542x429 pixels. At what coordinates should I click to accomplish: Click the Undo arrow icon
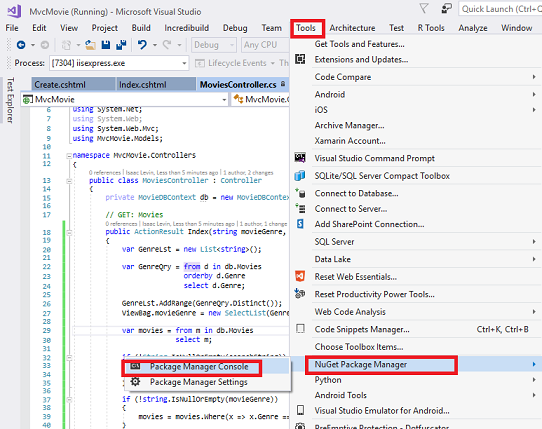142,45
